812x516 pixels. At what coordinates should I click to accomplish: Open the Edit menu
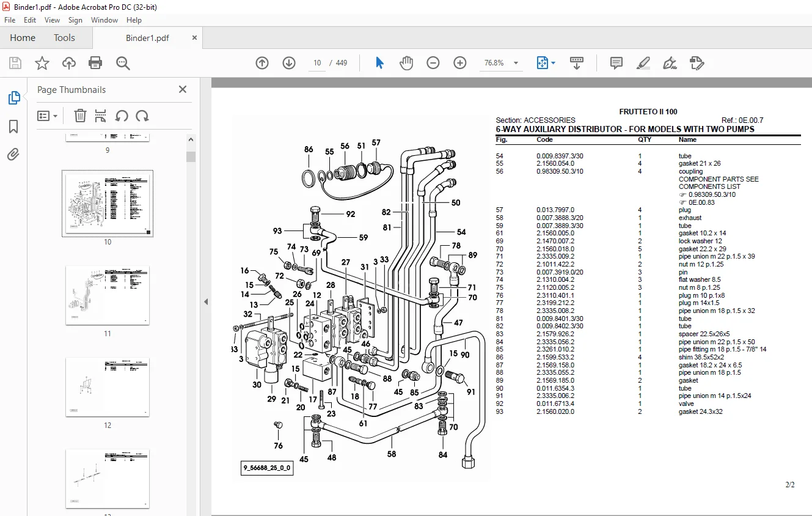[30, 20]
